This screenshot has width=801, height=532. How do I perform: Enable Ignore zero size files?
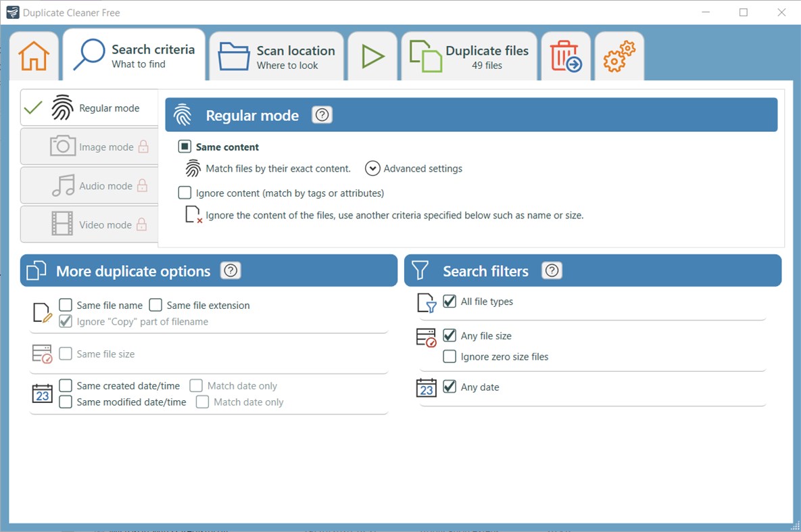pos(450,356)
